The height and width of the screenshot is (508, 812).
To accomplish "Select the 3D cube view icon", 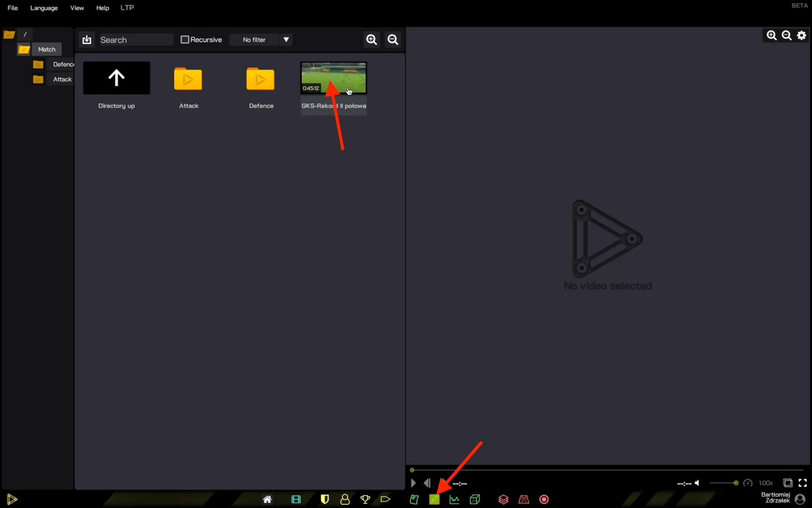I will 475,500.
